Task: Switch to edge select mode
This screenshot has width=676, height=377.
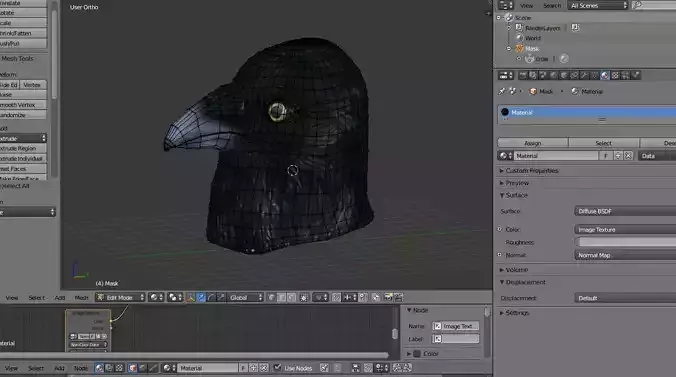Action: click(x=281, y=297)
